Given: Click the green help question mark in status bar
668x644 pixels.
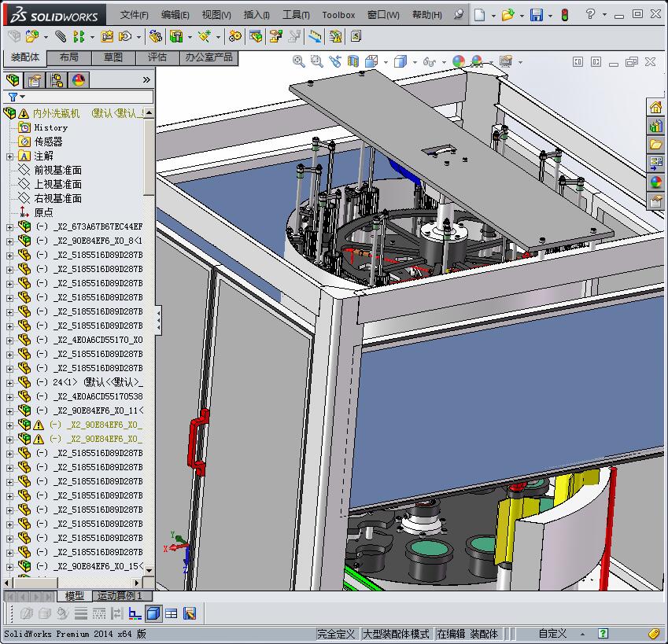Looking at the screenshot, I should coord(603,634).
